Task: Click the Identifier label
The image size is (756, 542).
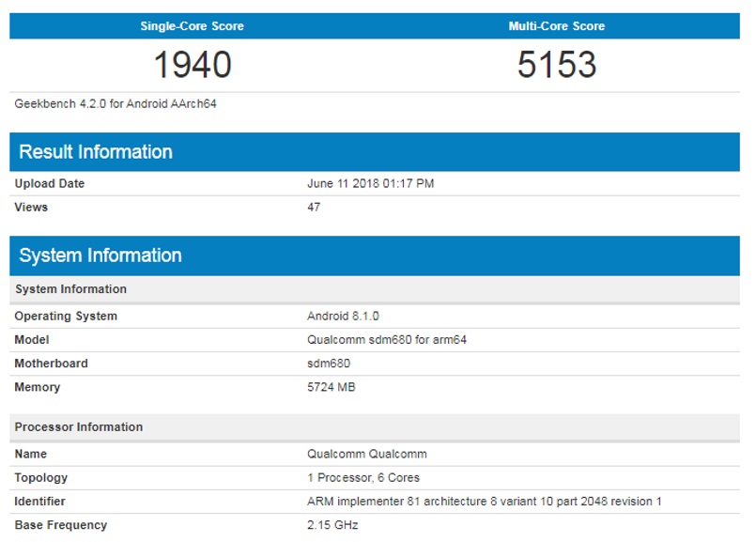Action: tap(39, 501)
